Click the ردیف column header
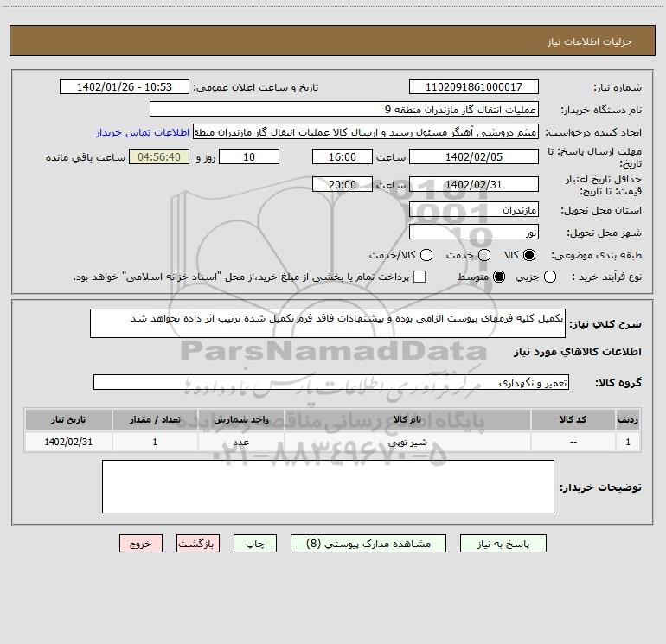 (x=628, y=419)
